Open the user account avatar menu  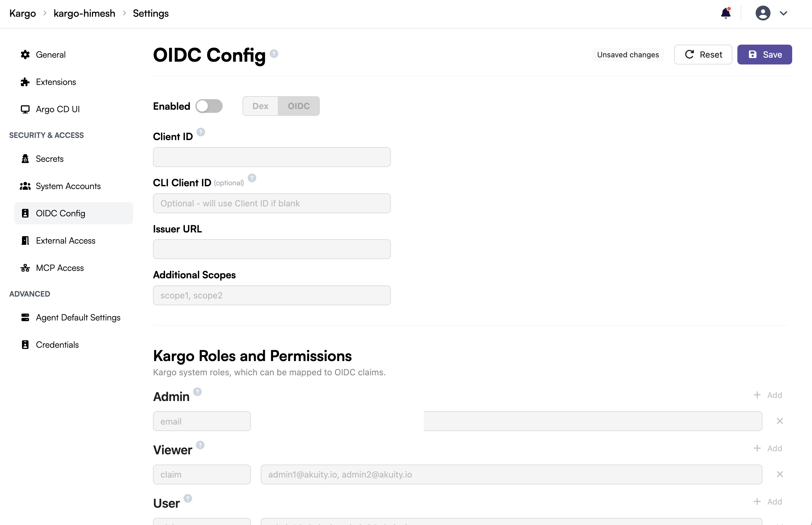(763, 13)
